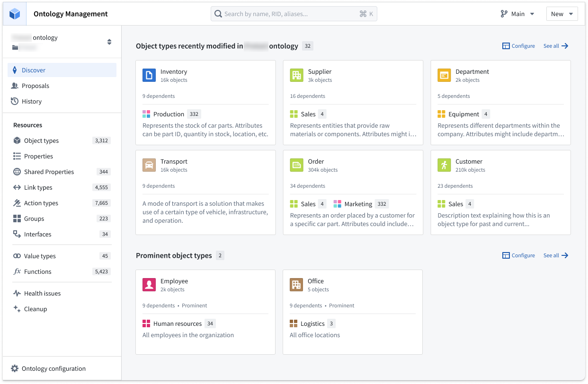Click Configure for Prominent object types
588x384 pixels.
tap(518, 255)
